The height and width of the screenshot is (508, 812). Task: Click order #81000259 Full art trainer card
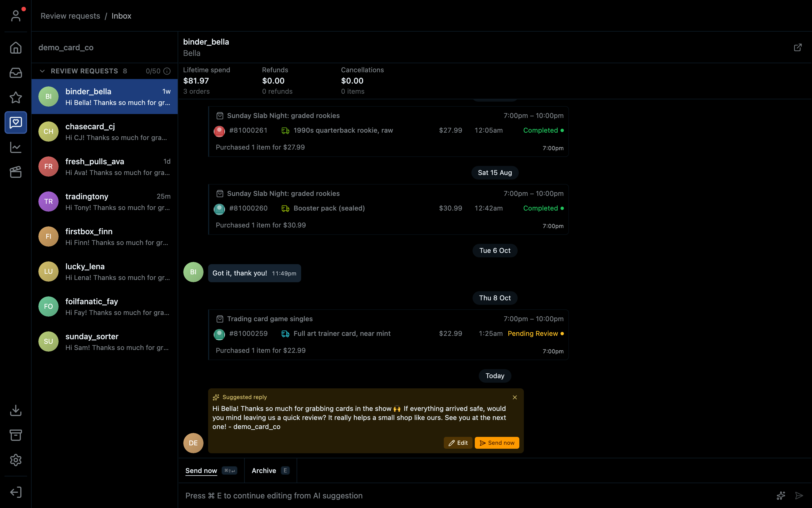(x=389, y=334)
